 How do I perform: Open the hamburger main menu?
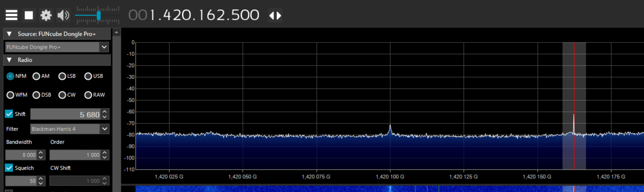(x=12, y=15)
